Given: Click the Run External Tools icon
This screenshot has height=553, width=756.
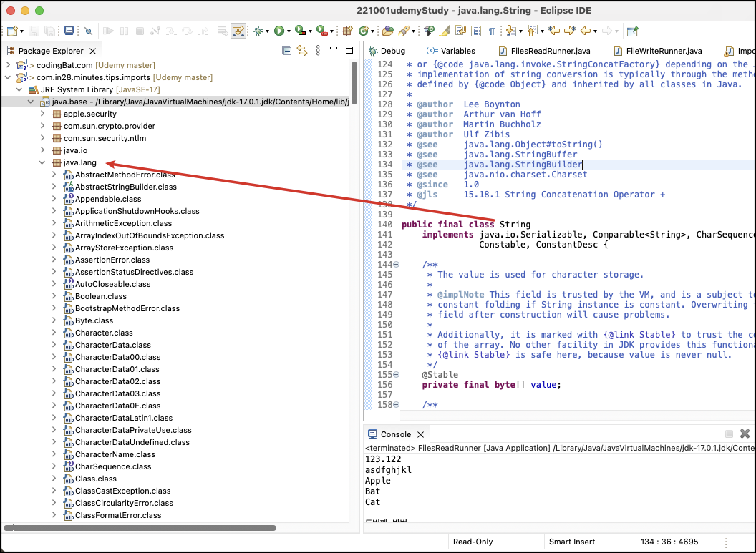Looking at the screenshot, I should click(x=321, y=31).
